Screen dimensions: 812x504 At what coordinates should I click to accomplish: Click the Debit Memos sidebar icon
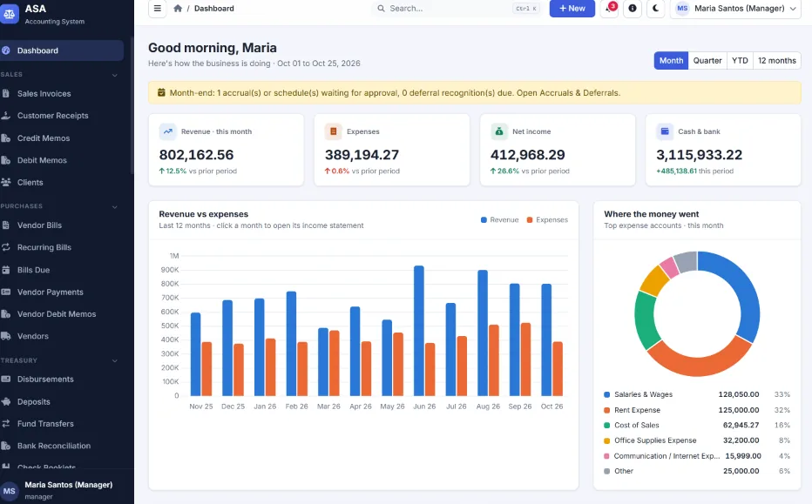coord(6,160)
